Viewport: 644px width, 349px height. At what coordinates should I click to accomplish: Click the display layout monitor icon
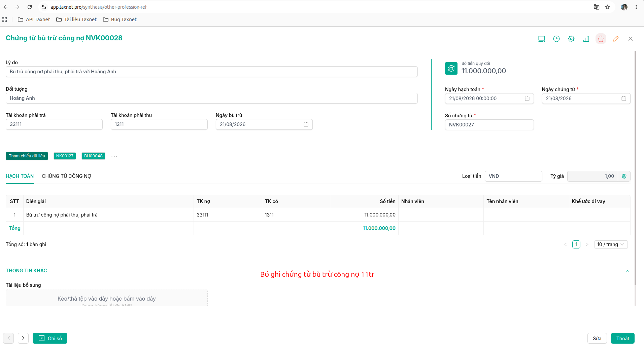coord(542,39)
